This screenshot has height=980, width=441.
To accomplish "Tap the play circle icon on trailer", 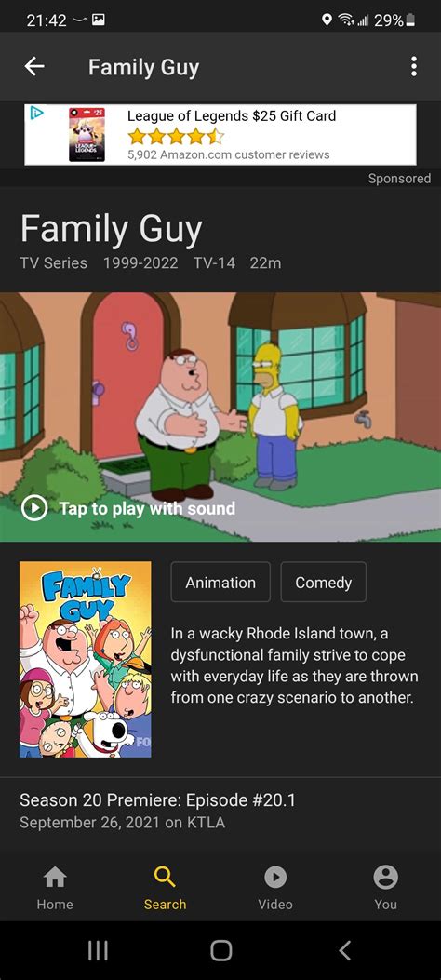I will pos(34,509).
